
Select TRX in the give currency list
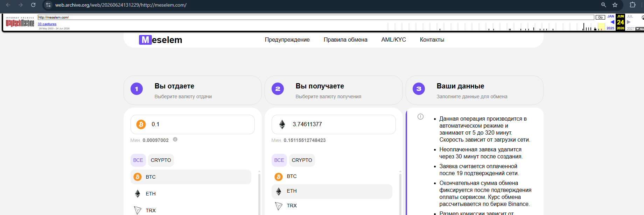coord(191,210)
